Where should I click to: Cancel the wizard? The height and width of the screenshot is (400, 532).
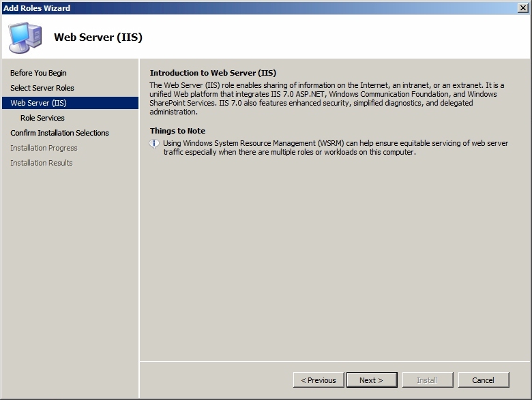pos(484,380)
